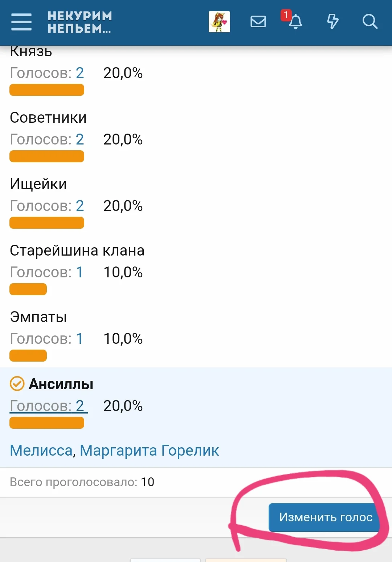Show voters for Советники option

click(47, 139)
